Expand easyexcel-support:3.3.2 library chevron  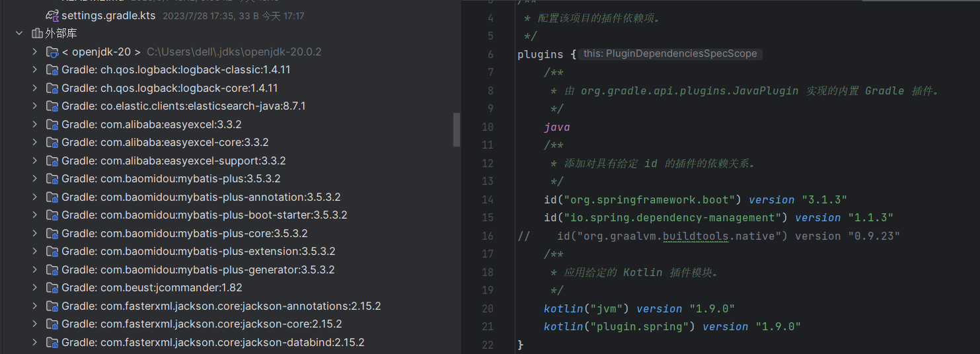(35, 160)
